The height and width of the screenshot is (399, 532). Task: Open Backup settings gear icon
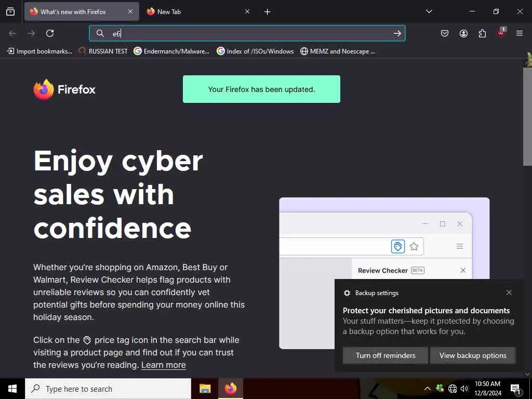tap(347, 293)
